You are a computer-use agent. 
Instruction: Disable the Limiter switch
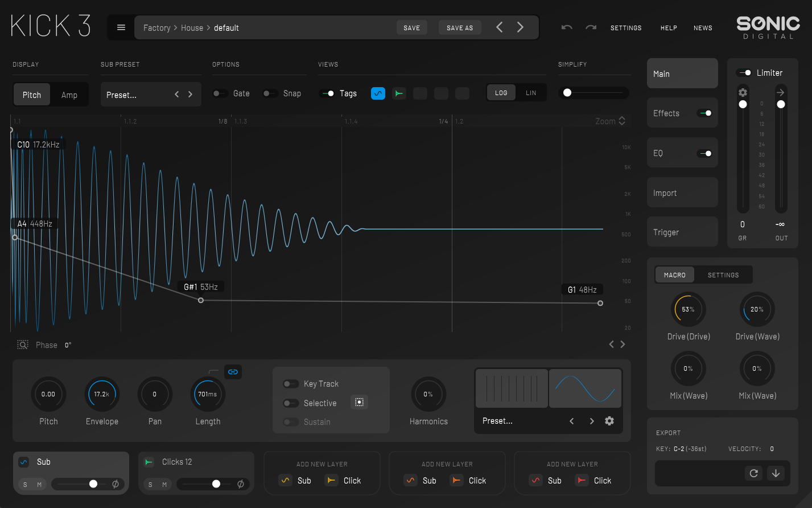tap(744, 73)
